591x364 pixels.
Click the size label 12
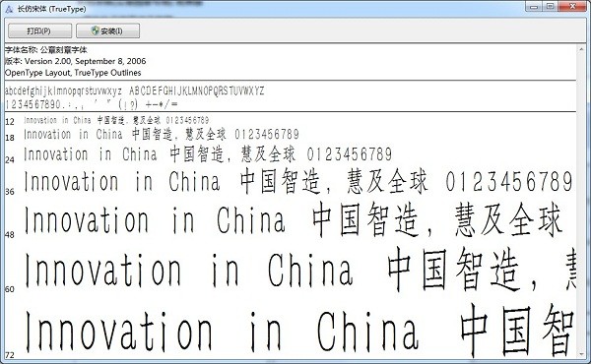10,122
